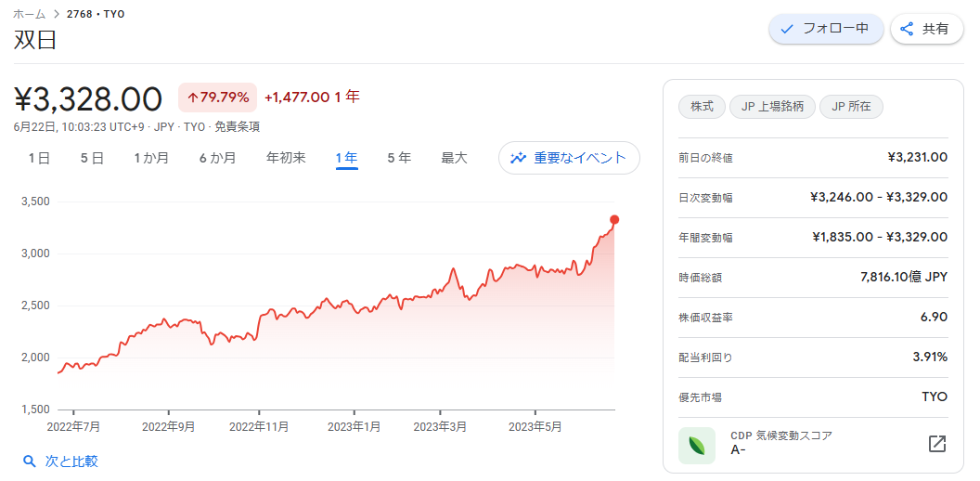Click the breadcrumb chevron after ホーム
Image resolution: width=980 pixels, height=481 pixels.
point(57,14)
